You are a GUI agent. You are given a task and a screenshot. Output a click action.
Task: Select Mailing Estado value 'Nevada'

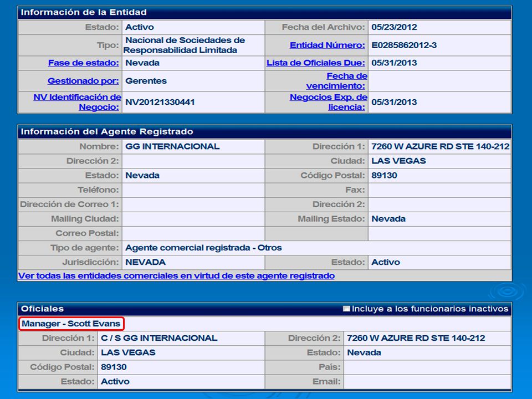point(388,219)
